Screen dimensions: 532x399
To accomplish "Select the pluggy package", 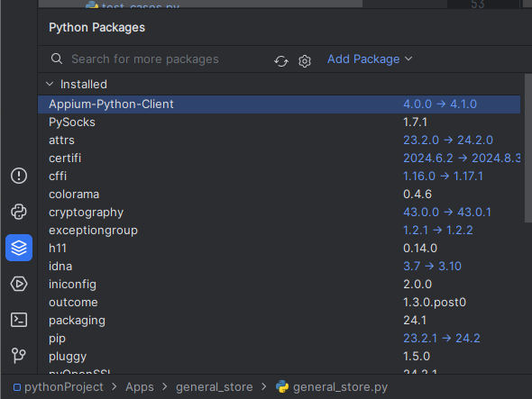I will click(x=68, y=357).
